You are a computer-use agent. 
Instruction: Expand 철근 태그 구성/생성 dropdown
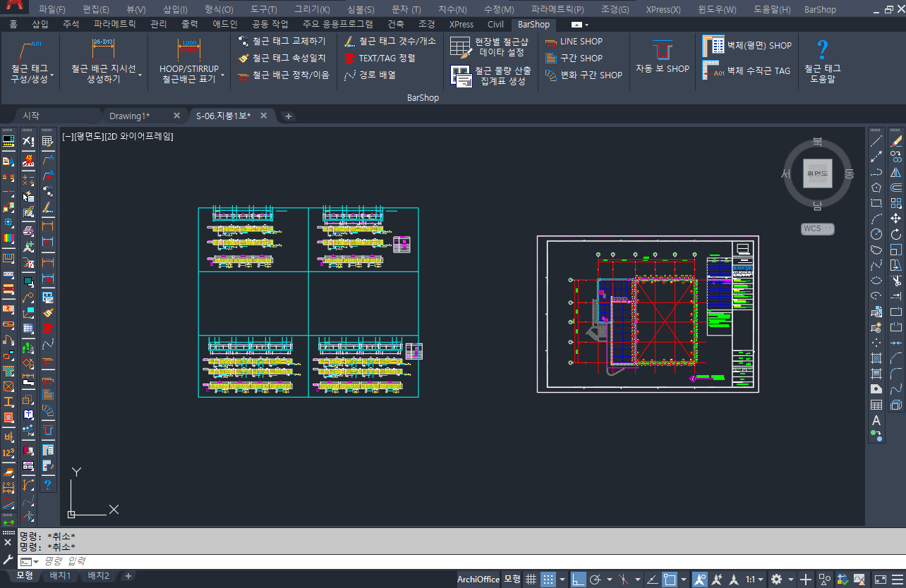click(x=52, y=75)
